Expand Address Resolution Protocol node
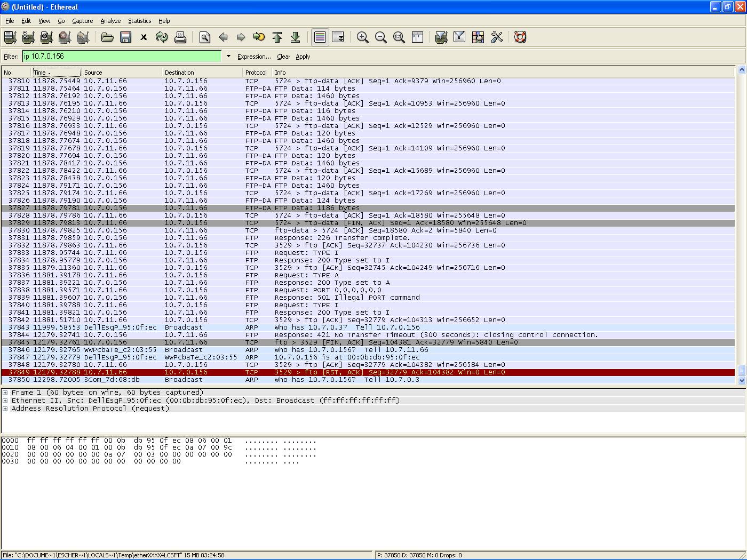Screen dimensions: 747x560 pyautogui.click(x=5, y=409)
